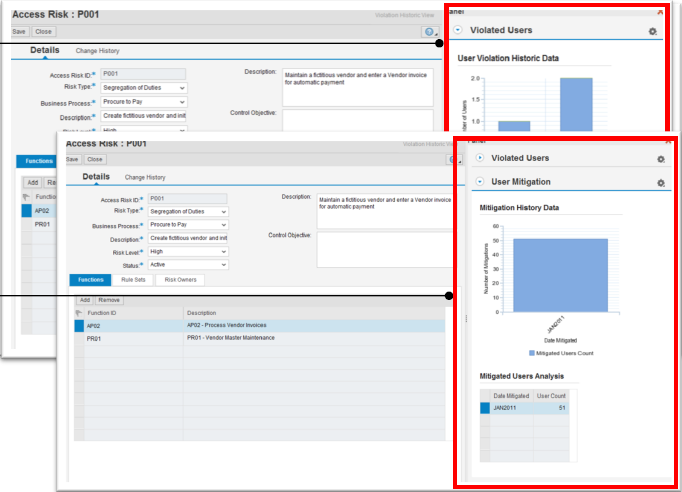This screenshot has height=492, width=682.
Task: Open the Rule Sets tab
Action: tap(133, 280)
